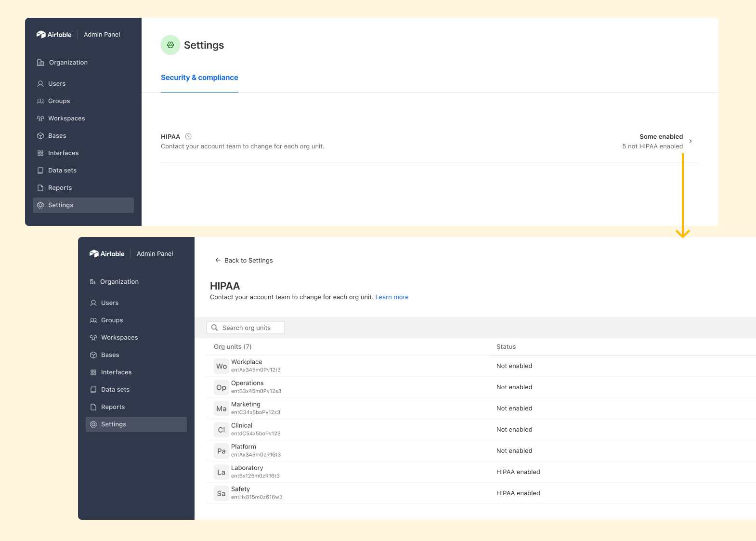
Task: Click 5 not HIPAA enabled text
Action: [x=652, y=146]
